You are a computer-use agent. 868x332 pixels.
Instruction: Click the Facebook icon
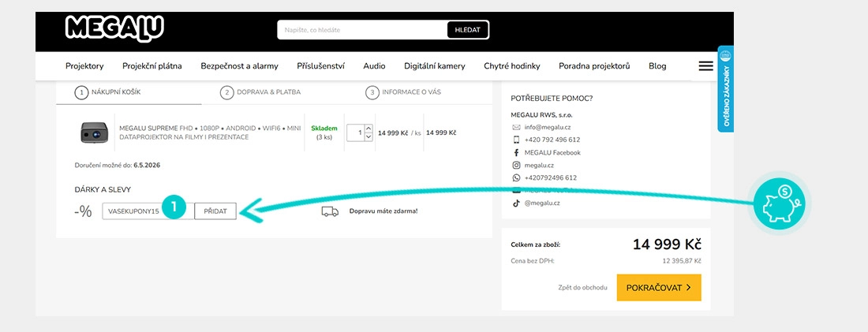(x=516, y=152)
